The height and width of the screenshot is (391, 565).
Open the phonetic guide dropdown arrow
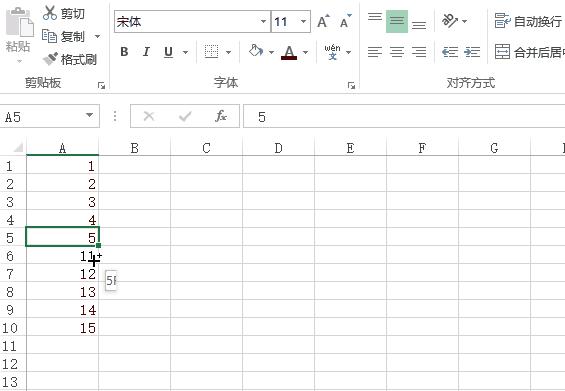pyautogui.click(x=348, y=52)
